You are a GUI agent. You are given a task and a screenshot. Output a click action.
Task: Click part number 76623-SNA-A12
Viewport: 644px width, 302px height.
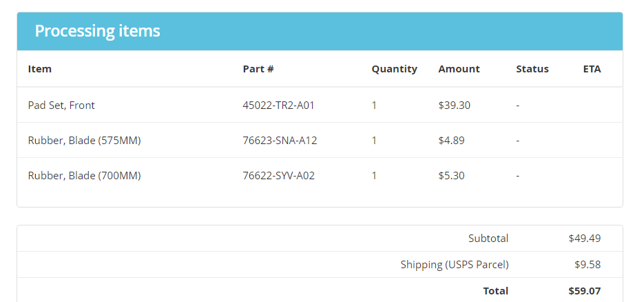point(280,141)
